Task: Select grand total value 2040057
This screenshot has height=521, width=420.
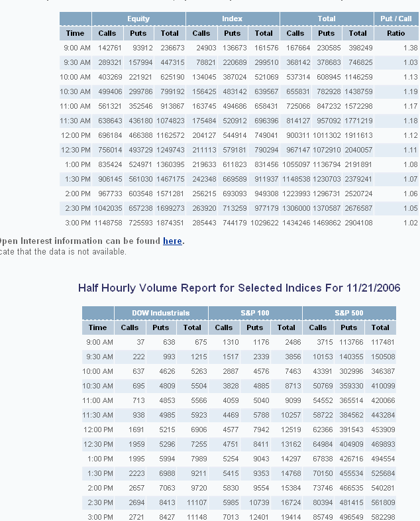Action: 358,150
